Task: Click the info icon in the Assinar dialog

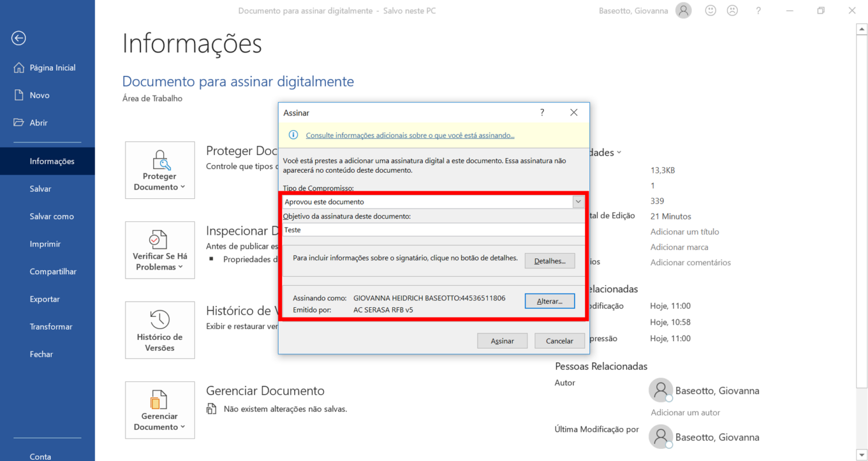Action: point(293,135)
